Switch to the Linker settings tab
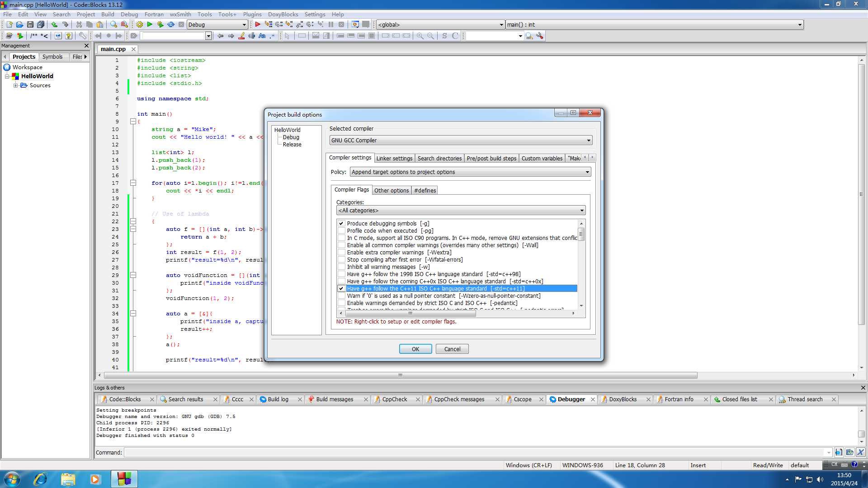Screen dimensions: 868x488 [x=394, y=158]
